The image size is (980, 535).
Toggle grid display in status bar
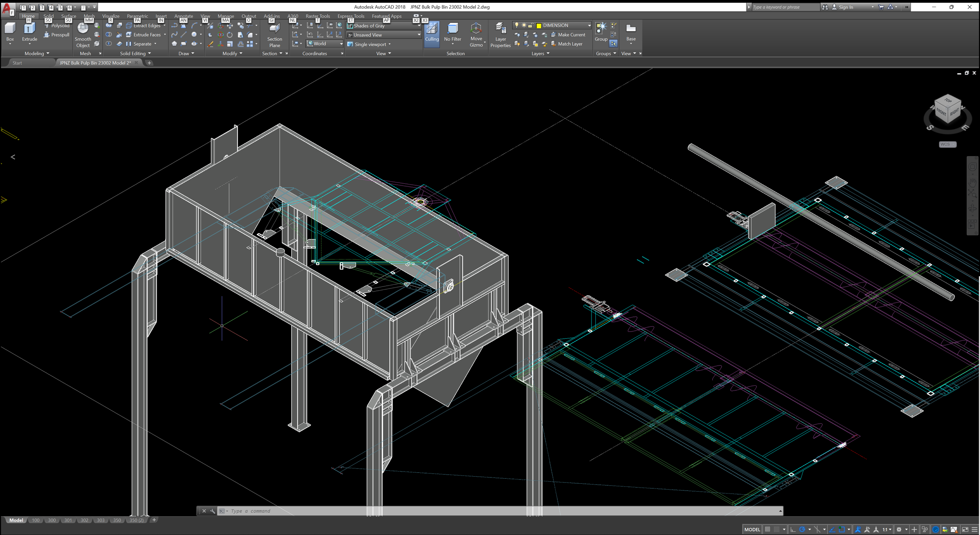[768, 530]
